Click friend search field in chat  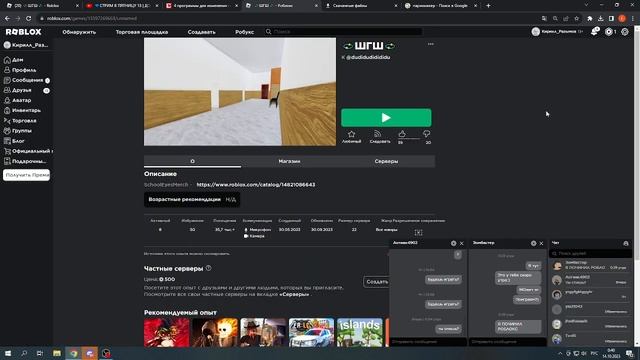point(591,253)
